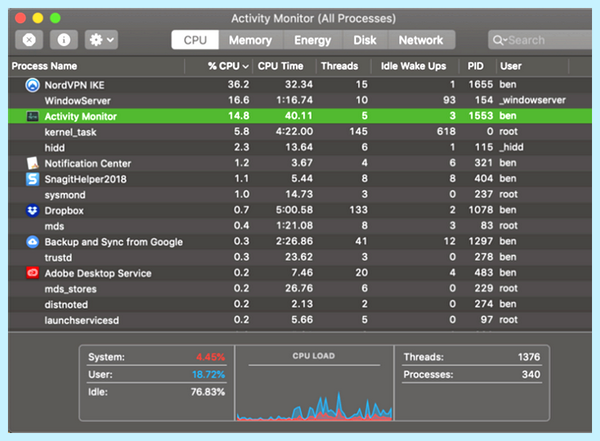Image resolution: width=600 pixels, height=441 pixels.
Task: Select the Dropbox process name
Action: (x=64, y=211)
